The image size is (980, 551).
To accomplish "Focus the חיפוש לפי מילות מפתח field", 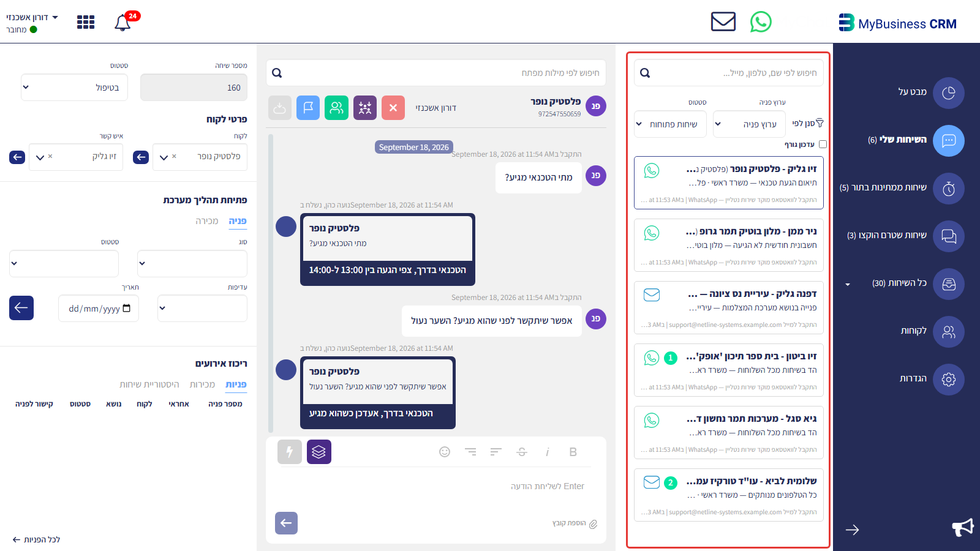I will pos(436,73).
